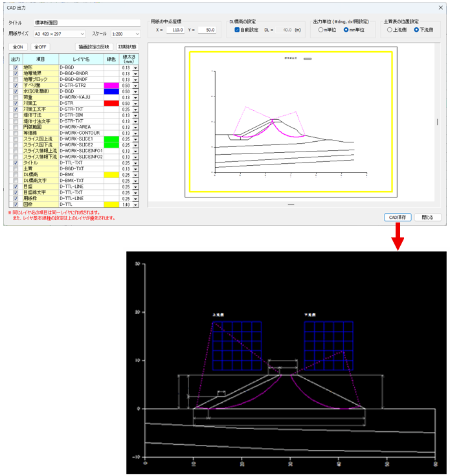Open line width dropdown for 地形 row
The height and width of the screenshot is (476, 450).
[x=135, y=68]
